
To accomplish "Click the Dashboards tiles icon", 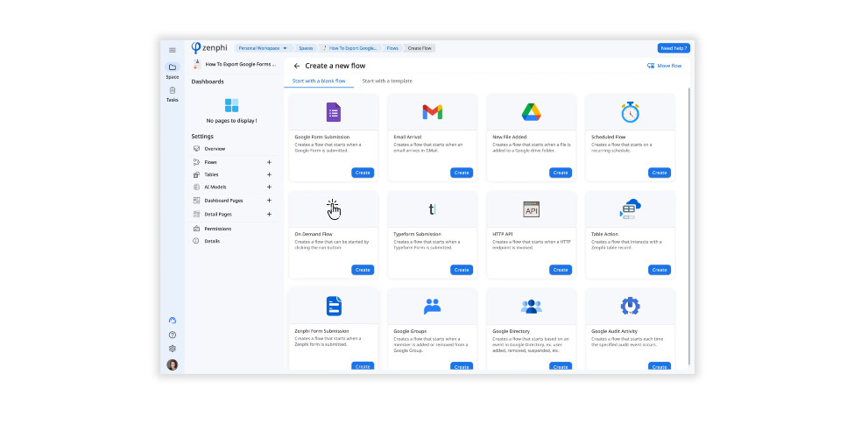I will (231, 105).
